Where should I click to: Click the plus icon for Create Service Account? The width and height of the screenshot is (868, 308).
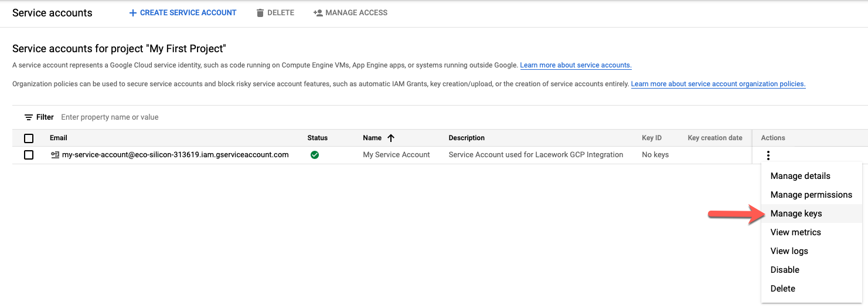click(x=133, y=12)
